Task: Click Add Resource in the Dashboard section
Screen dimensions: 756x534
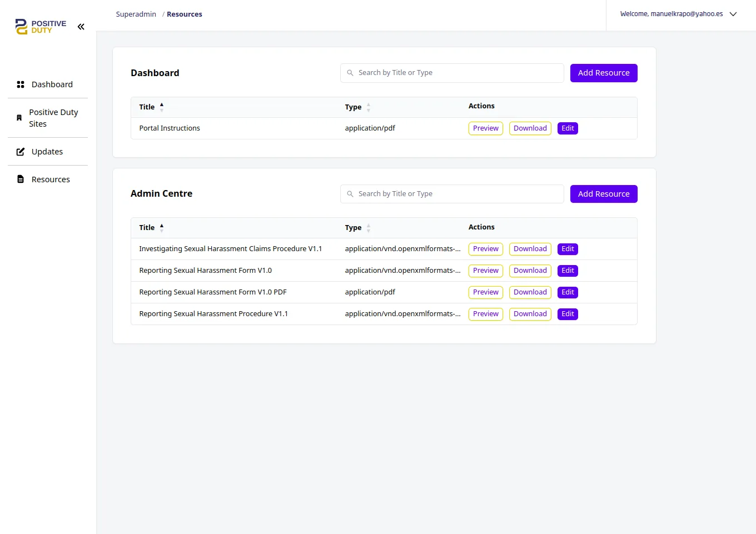Action: (604, 73)
